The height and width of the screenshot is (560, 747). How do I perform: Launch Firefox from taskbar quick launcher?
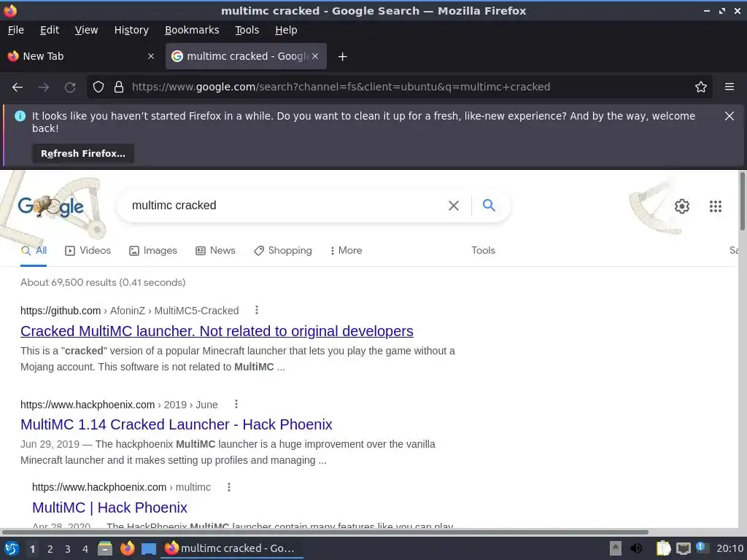point(127,548)
